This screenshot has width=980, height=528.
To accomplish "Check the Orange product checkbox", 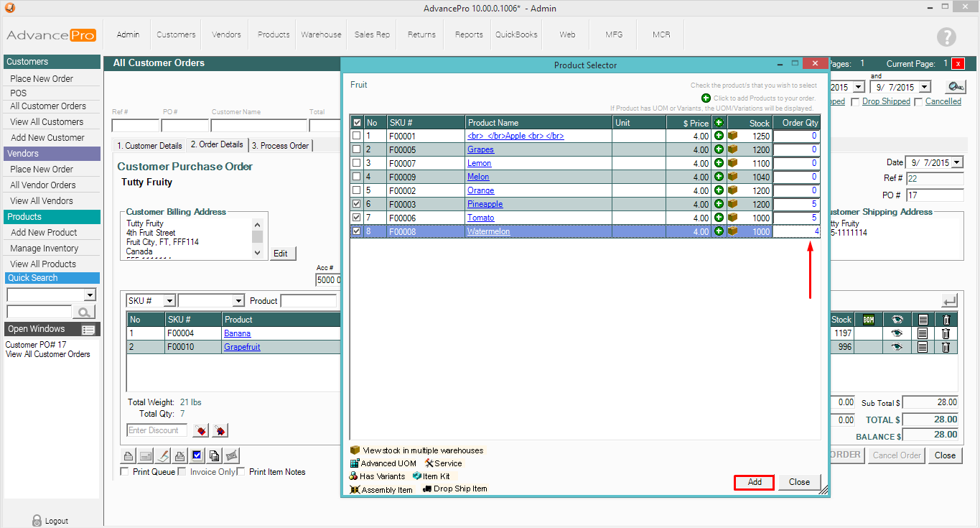I will pos(356,190).
